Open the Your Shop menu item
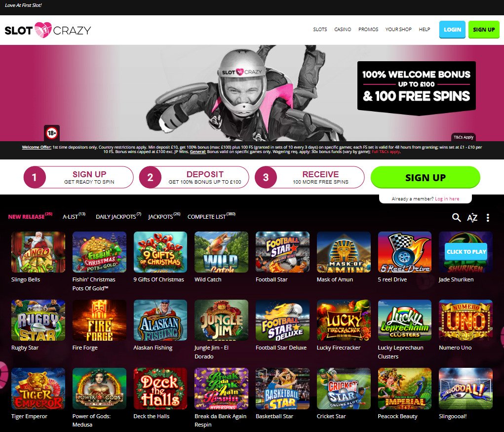 [x=398, y=29]
